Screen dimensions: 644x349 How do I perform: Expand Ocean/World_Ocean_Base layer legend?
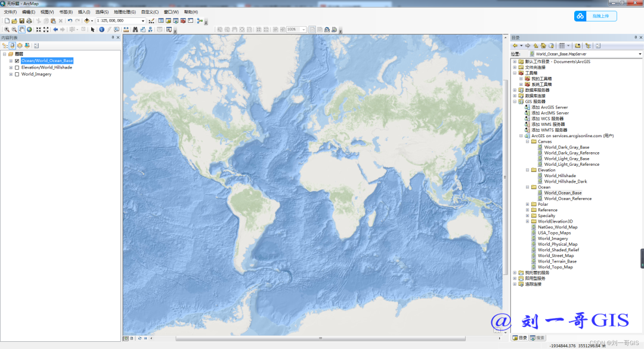[x=11, y=61]
